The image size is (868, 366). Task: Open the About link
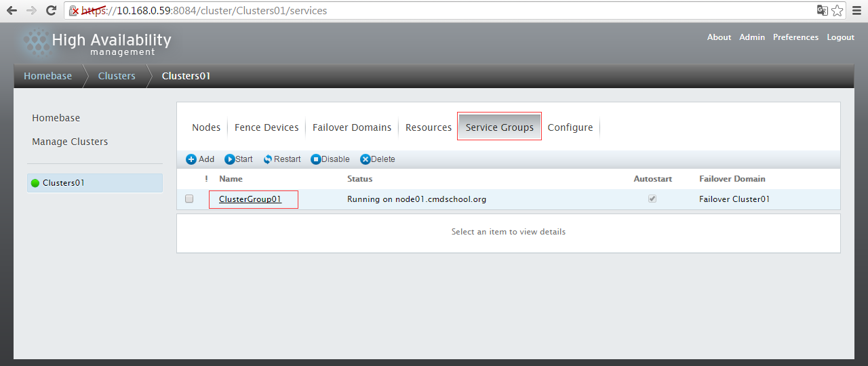click(719, 37)
